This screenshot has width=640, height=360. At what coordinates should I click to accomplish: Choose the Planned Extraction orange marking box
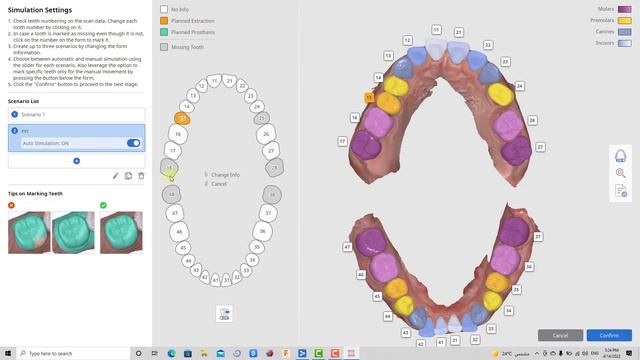click(x=164, y=20)
